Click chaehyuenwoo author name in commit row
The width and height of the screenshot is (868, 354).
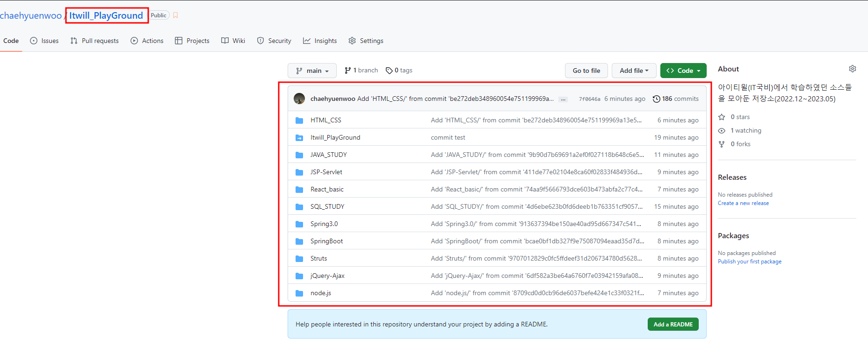pos(333,99)
